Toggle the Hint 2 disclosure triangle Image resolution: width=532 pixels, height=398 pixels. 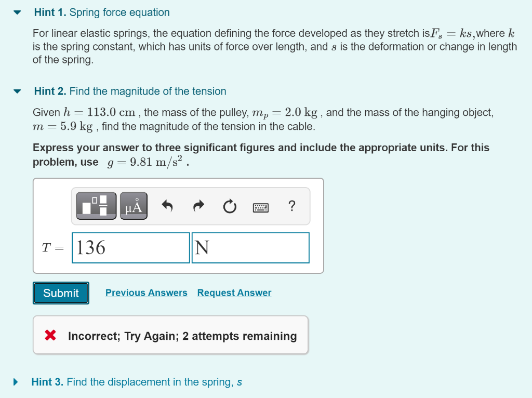click(17, 90)
